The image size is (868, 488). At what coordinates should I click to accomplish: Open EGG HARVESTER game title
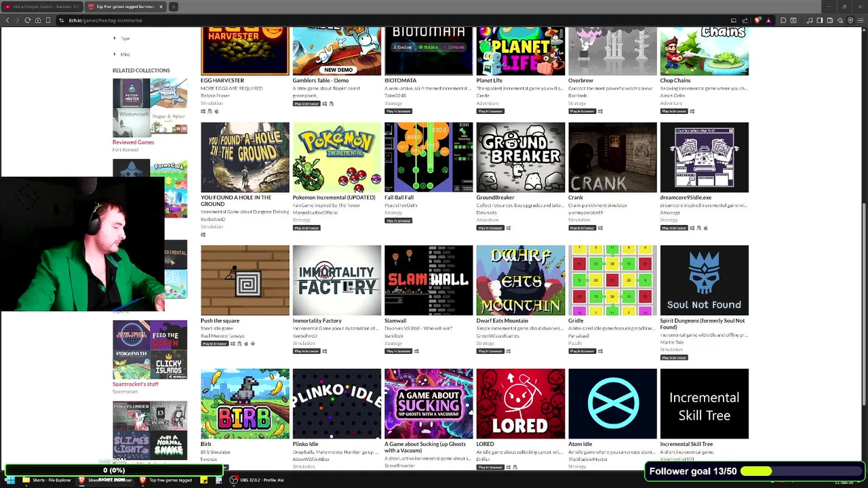pos(222,81)
